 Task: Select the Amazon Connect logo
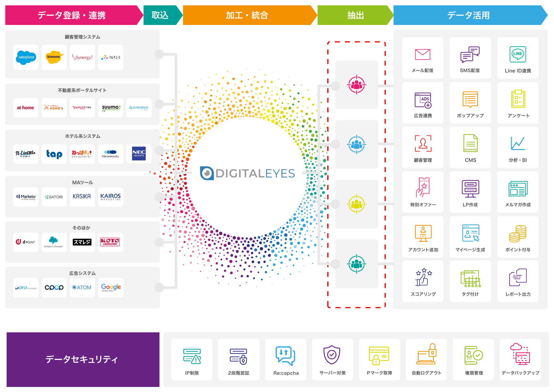54,242
